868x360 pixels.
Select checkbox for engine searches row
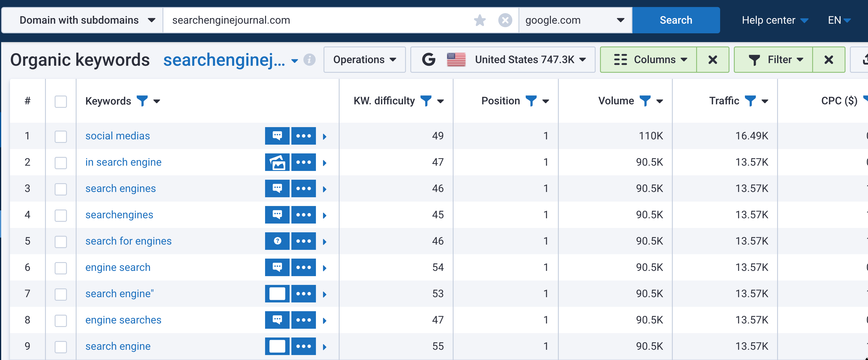coord(61,320)
